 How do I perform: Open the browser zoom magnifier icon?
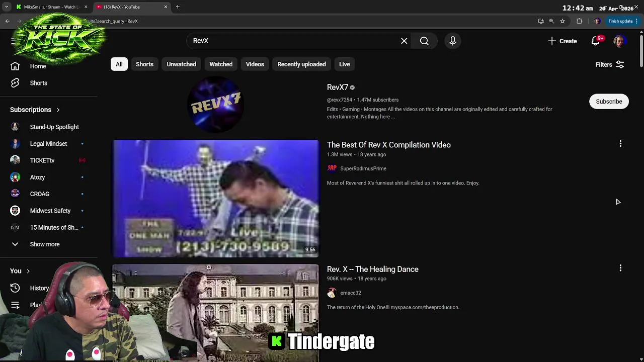[551, 21]
